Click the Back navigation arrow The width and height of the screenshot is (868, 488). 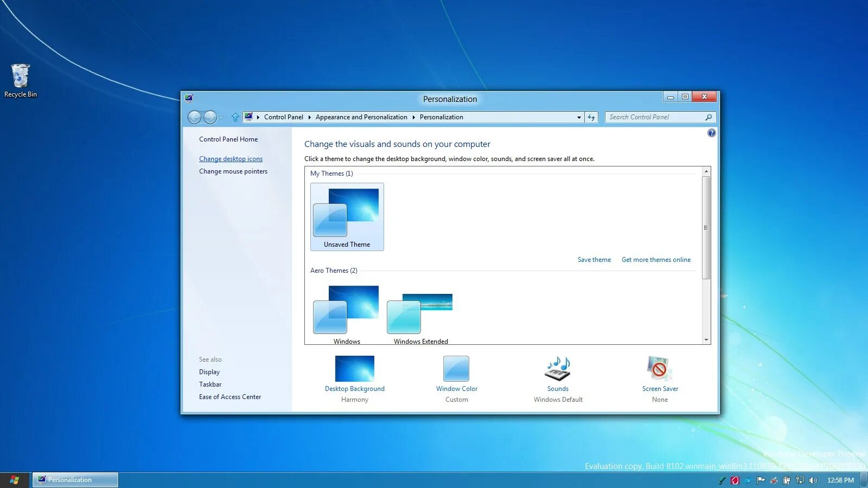pyautogui.click(x=194, y=117)
